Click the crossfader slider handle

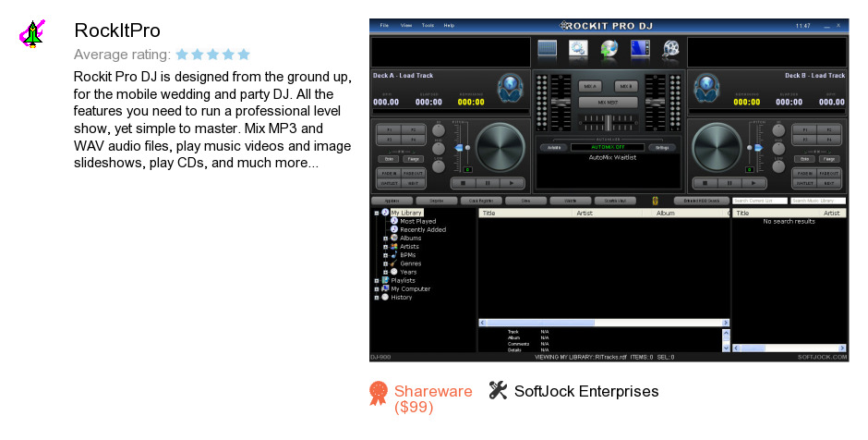(609, 122)
